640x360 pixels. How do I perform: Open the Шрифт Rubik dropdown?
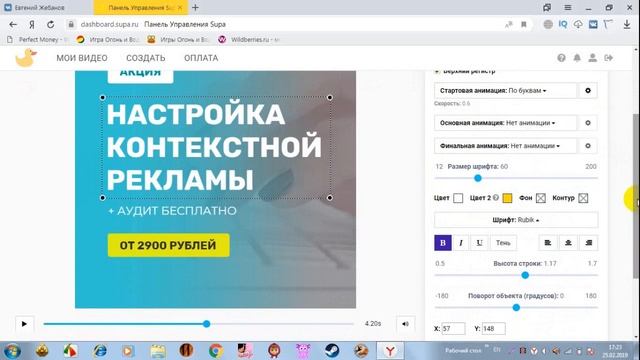[x=516, y=220]
